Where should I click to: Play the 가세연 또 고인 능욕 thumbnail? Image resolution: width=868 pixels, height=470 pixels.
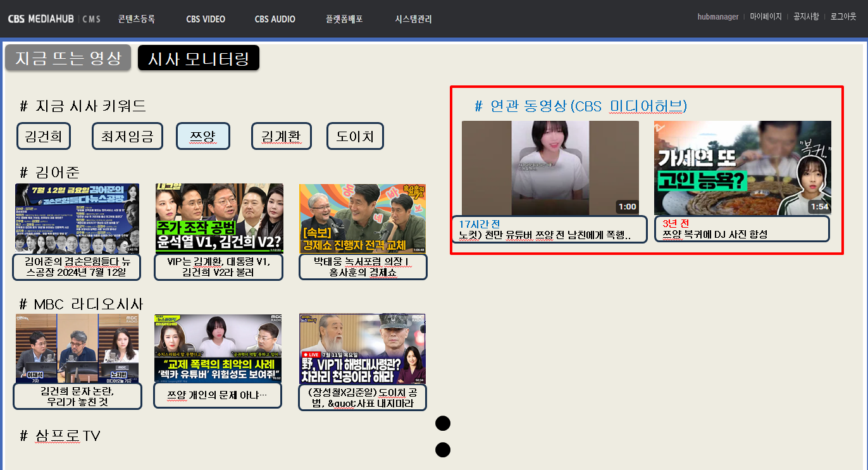tap(743, 168)
